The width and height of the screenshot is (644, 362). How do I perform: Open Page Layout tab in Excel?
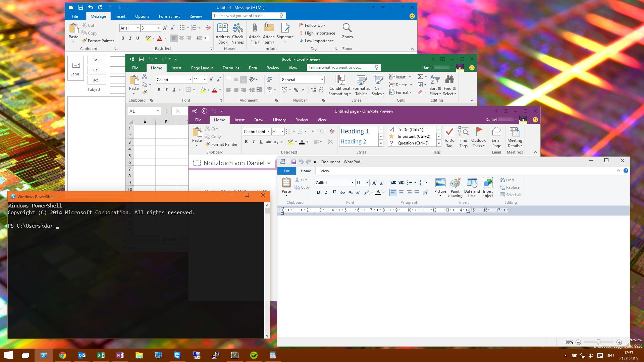point(202,68)
